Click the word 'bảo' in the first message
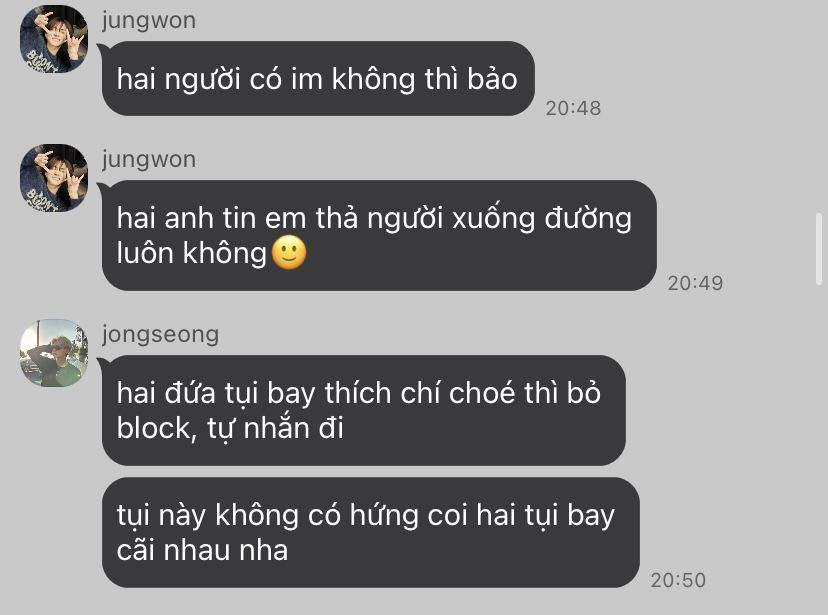 [x=492, y=79]
